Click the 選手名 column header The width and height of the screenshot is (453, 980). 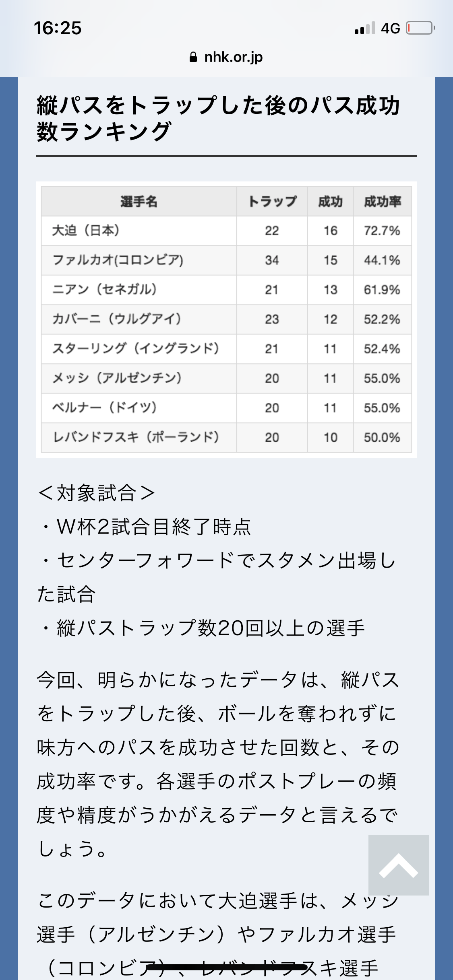(139, 201)
